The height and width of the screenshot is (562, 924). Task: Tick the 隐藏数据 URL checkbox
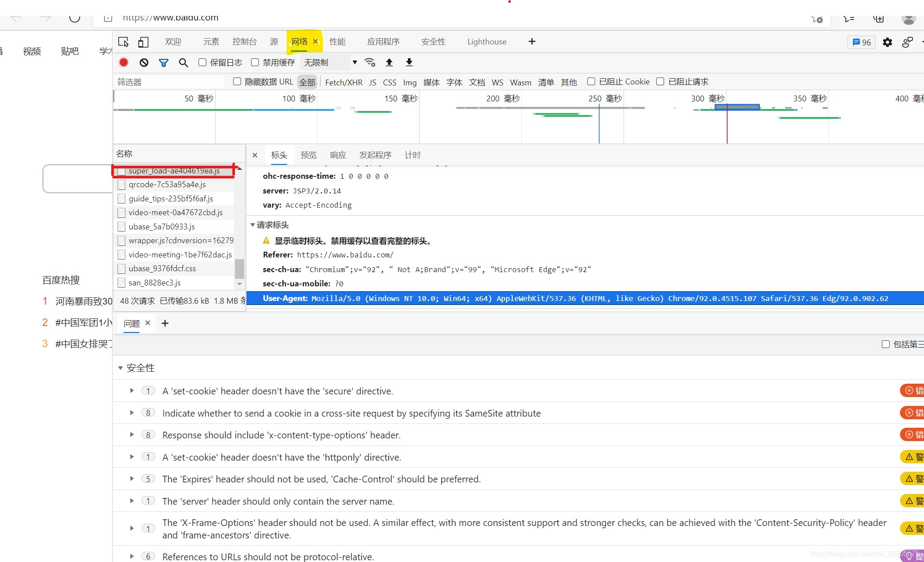point(237,81)
